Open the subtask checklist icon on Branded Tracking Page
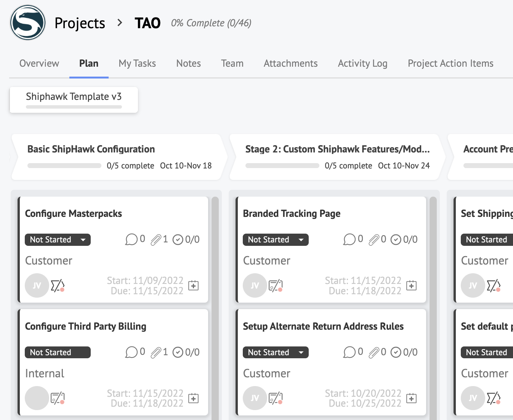This screenshot has height=420, width=513. [396, 239]
